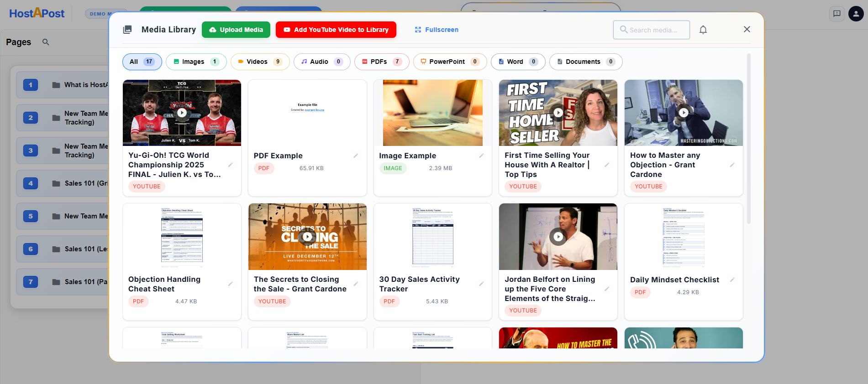Click the 65.91 KB file size text
The width and height of the screenshot is (868, 384).
pyautogui.click(x=311, y=168)
